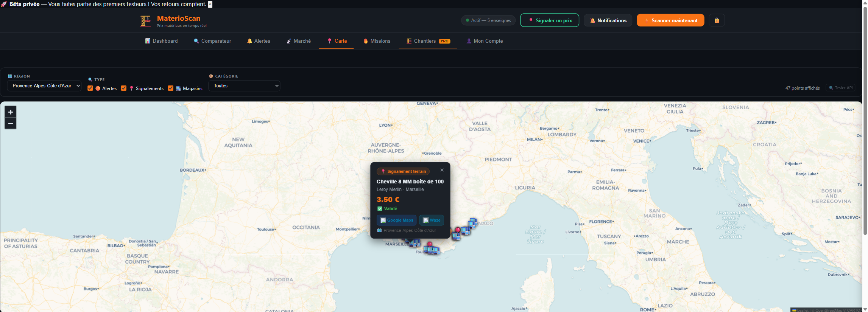This screenshot has height=312, width=868.
Task: Click the green active status dot
Action: click(x=468, y=20)
